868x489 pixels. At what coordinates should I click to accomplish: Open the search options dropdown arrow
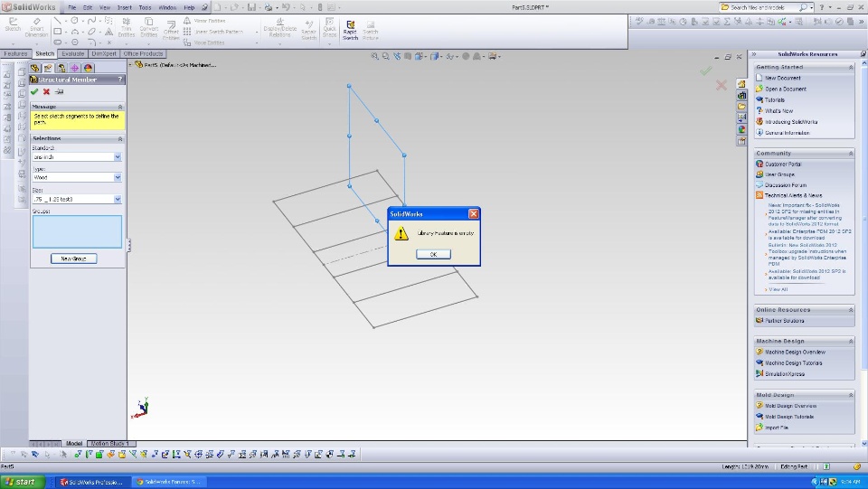click(x=812, y=8)
